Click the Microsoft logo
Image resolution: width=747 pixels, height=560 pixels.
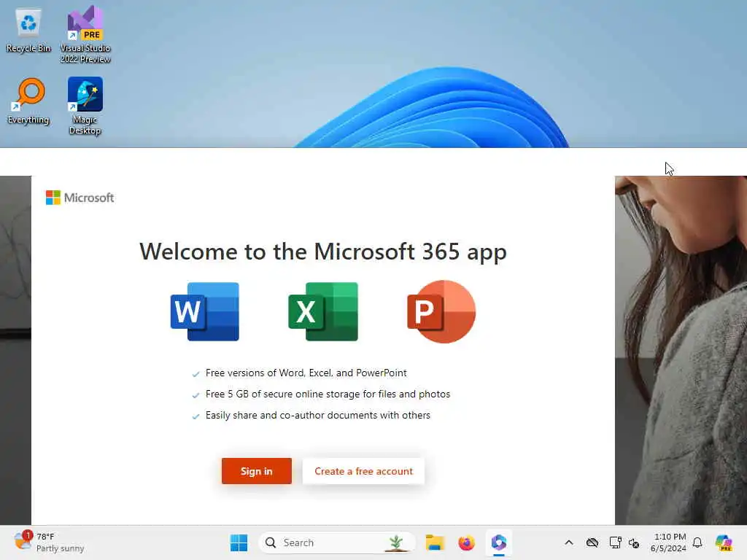(x=80, y=198)
